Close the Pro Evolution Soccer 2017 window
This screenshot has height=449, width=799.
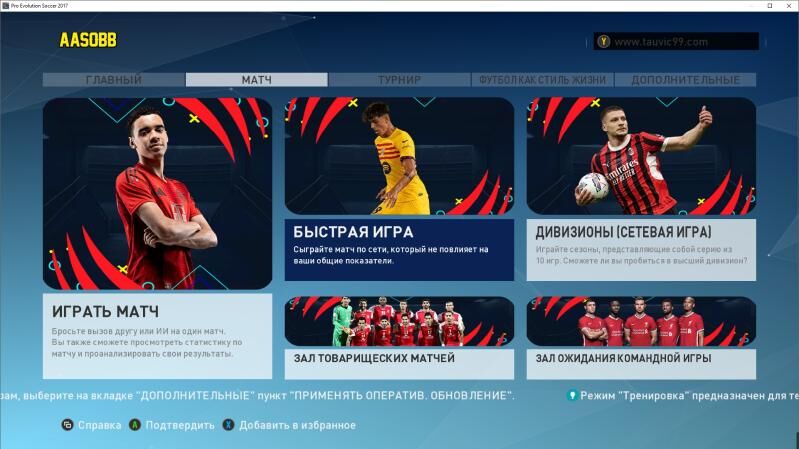click(790, 6)
